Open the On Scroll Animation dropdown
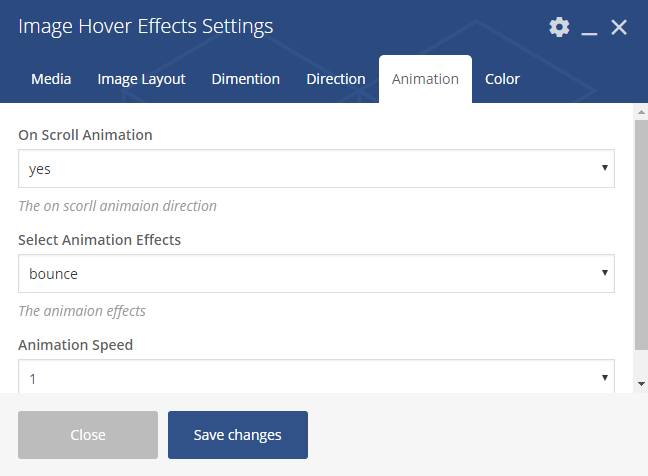648x476 pixels. tap(316, 169)
